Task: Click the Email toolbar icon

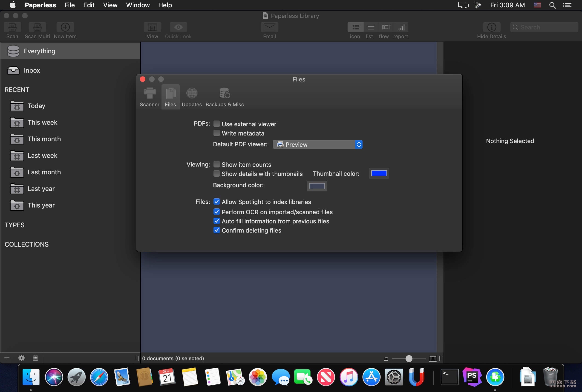Action: coord(269,27)
